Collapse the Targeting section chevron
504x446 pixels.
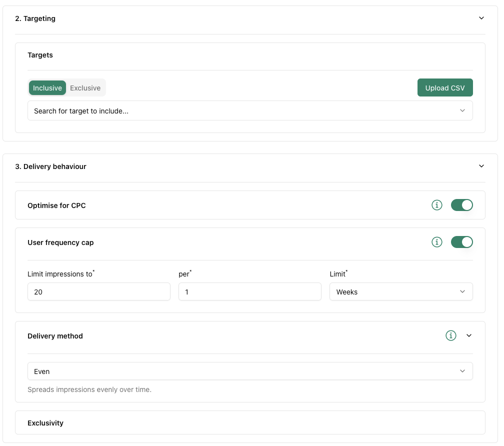point(481,18)
